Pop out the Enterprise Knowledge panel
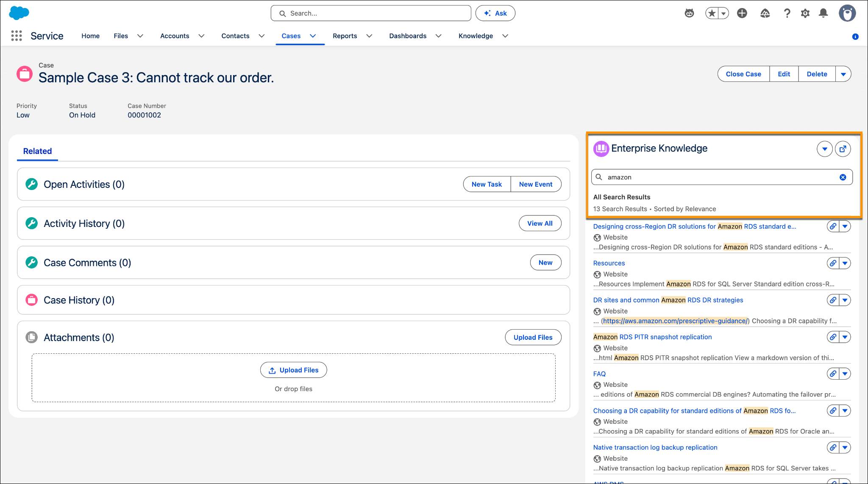Viewport: 868px width, 484px height. click(843, 149)
